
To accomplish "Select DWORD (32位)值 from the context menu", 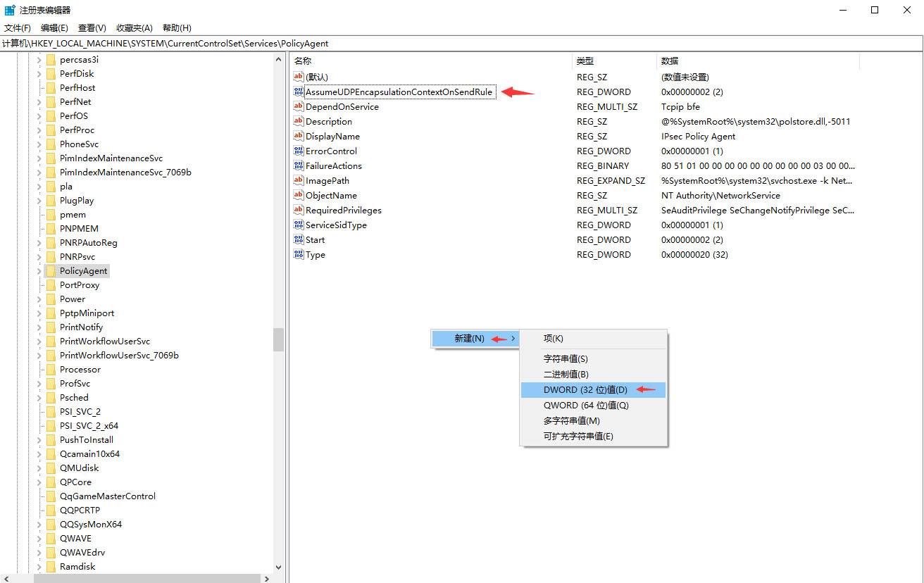I will point(586,389).
